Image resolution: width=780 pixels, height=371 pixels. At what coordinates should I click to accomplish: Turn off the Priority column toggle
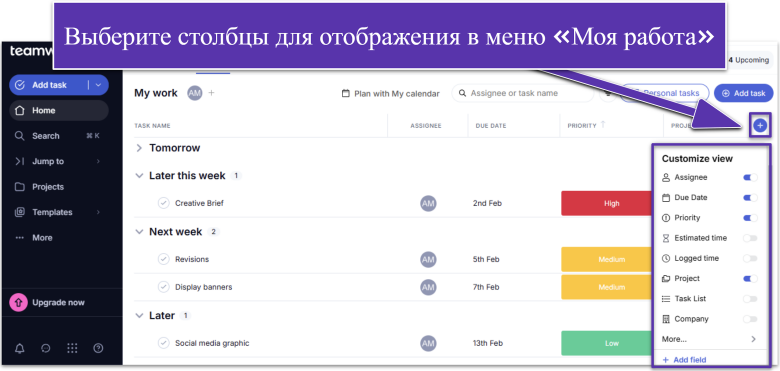click(750, 218)
